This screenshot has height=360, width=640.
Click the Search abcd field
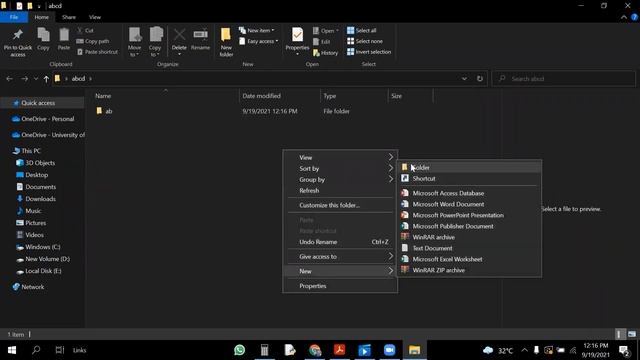pyautogui.click(x=564, y=78)
